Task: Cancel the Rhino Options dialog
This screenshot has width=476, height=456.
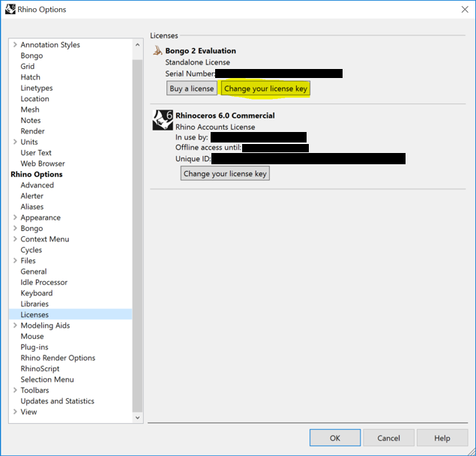Action: (388, 438)
